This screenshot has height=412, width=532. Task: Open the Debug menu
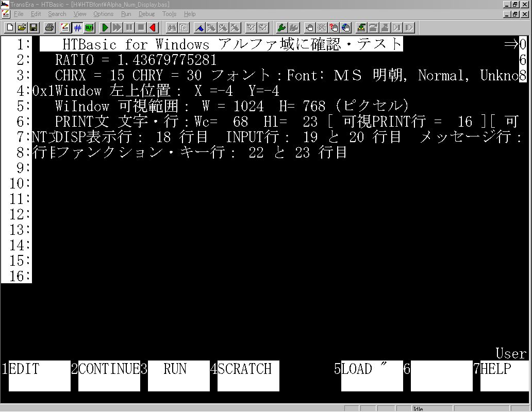[146, 14]
